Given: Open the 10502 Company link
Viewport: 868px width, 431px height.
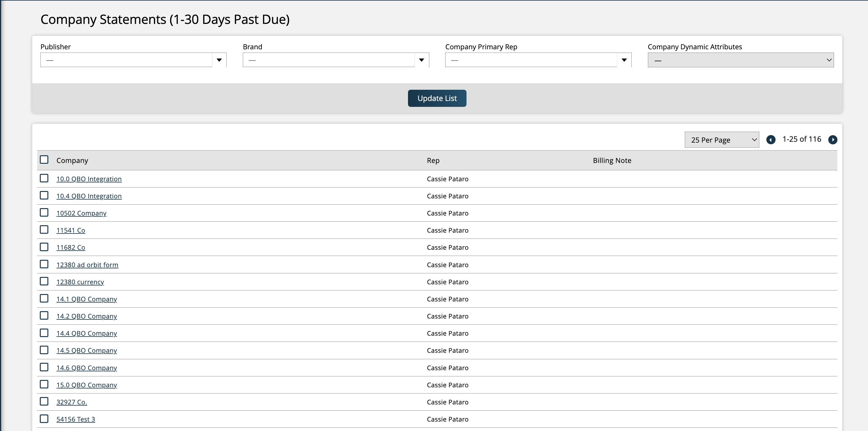Looking at the screenshot, I should 81,213.
